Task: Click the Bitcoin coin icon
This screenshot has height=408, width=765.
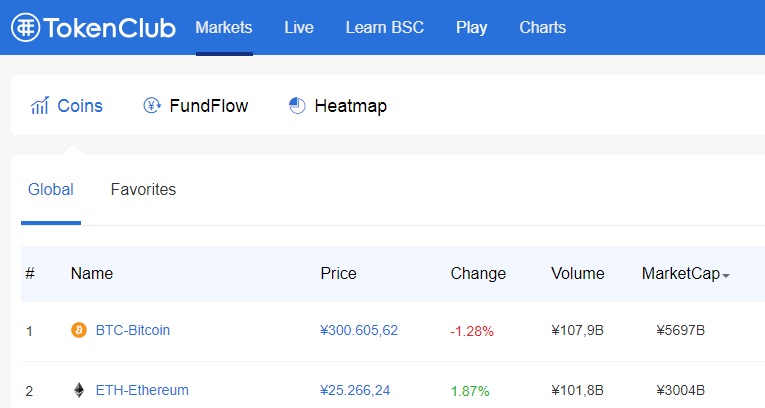Action: [79, 330]
